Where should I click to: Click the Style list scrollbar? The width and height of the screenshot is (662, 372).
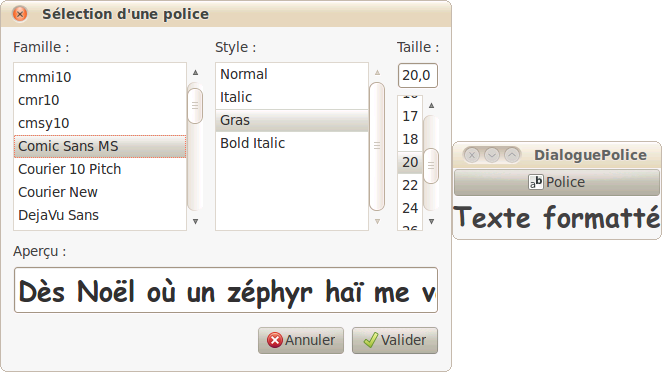pyautogui.click(x=377, y=146)
